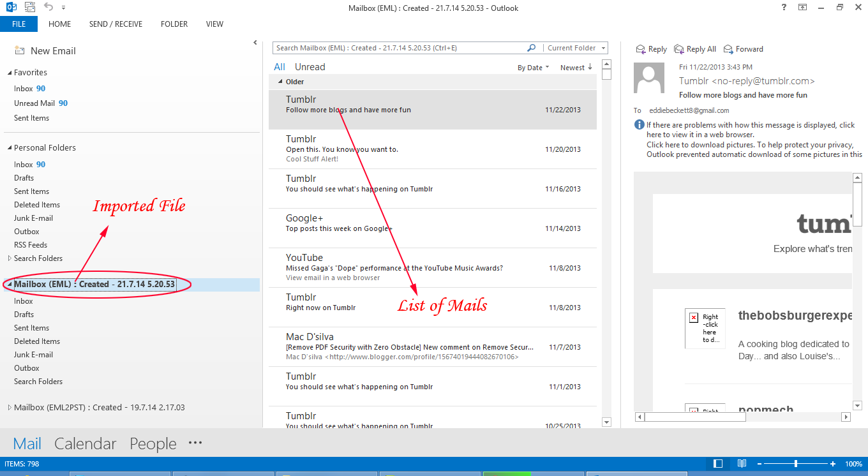Switch to Normal view icon in status bar

[x=718, y=464]
